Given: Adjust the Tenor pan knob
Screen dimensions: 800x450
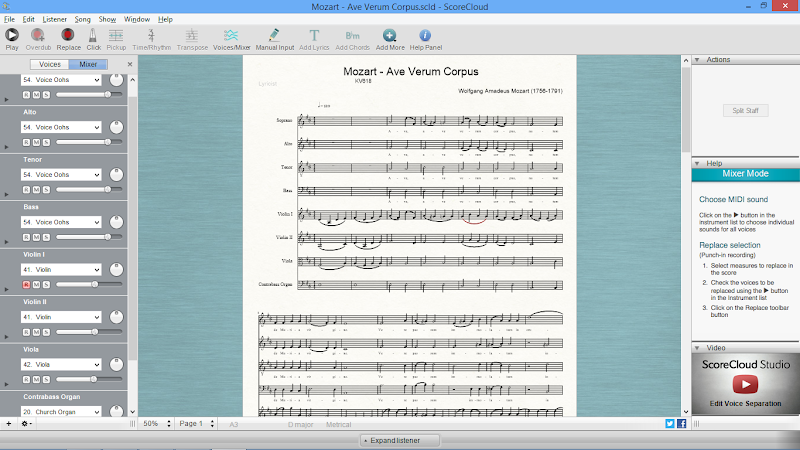Looking at the screenshot, I should (116, 174).
